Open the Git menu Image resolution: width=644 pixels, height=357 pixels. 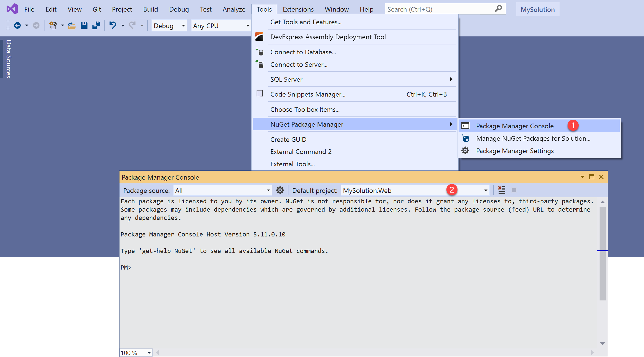(97, 9)
